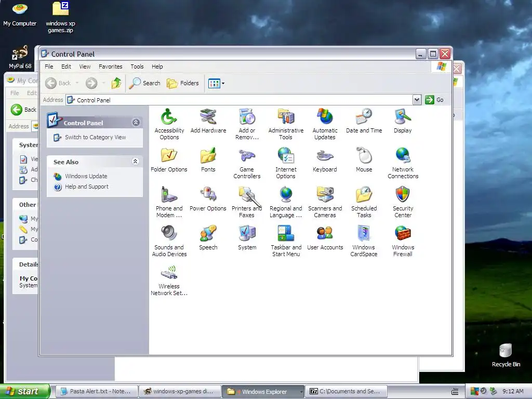Select Windows CardSpace icon

point(364,241)
